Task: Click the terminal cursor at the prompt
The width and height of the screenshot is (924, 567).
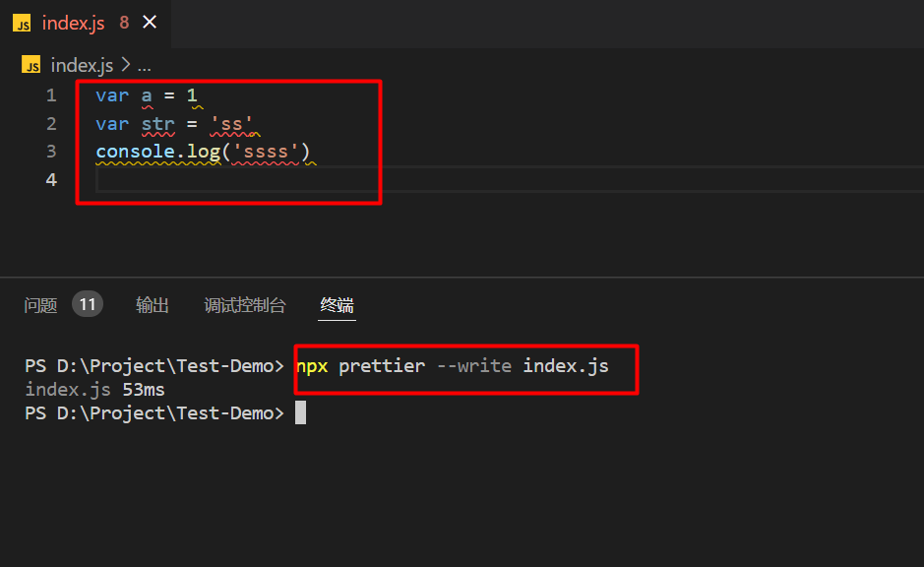Action: point(300,412)
